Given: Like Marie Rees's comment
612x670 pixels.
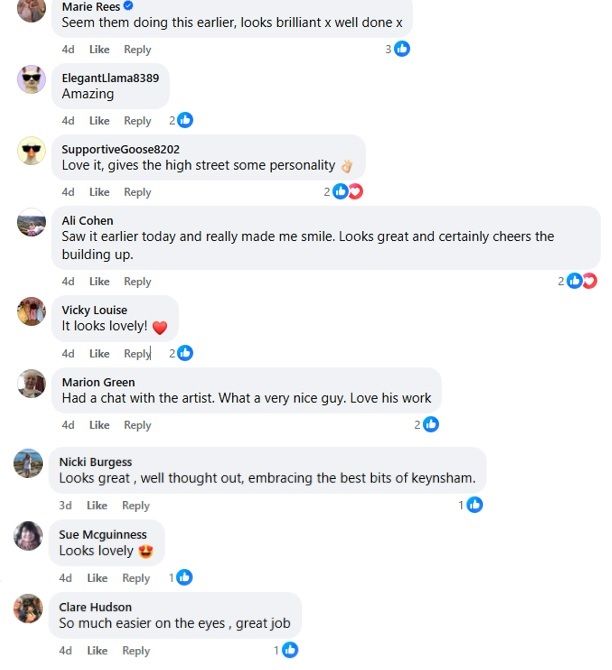Looking at the screenshot, I should [99, 49].
